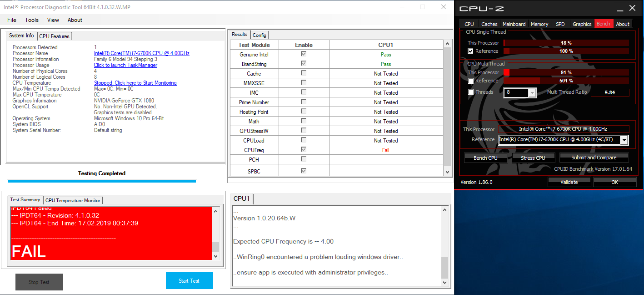644x295 pixels.
Task: Click the Submit and Compare button
Action: (594, 158)
